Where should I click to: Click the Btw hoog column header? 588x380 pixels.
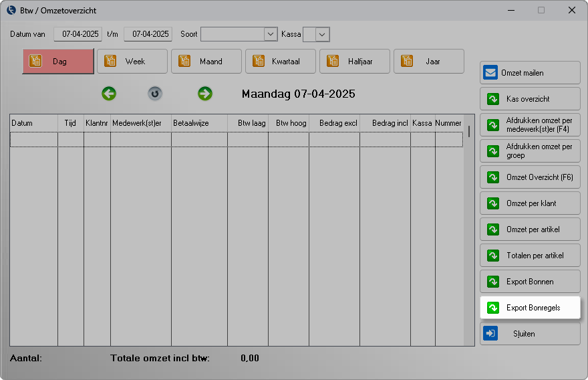point(289,123)
